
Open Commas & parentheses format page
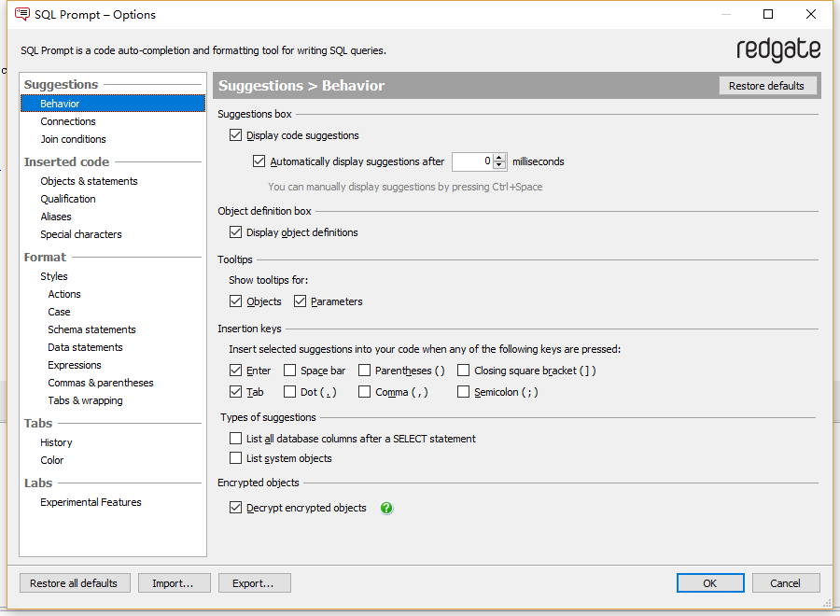[101, 383]
